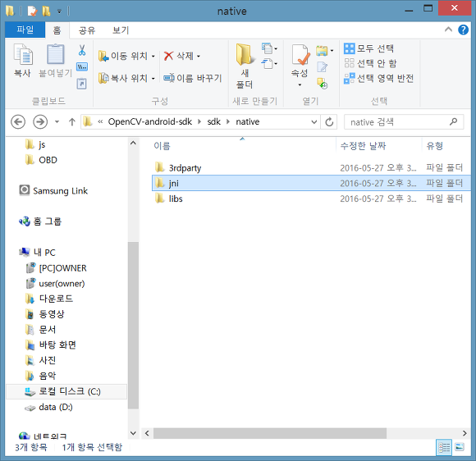Select the libs folder
Screen dimensions: 476x461
click(176, 199)
